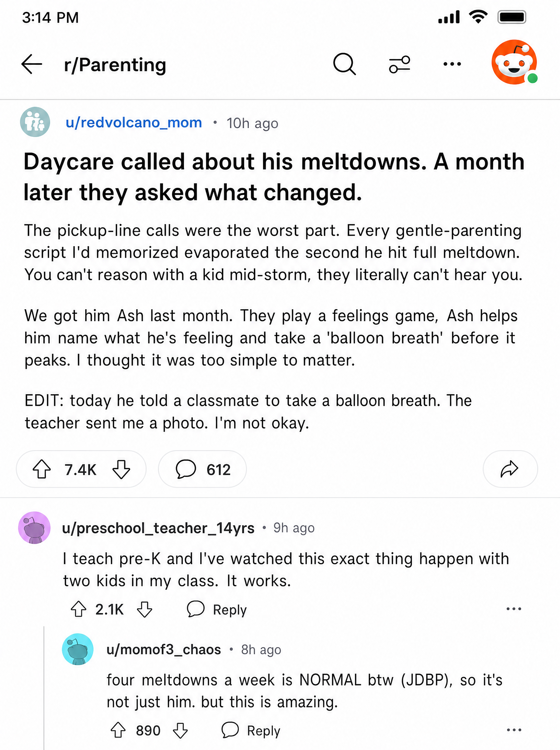Tap the post author's family avatar

[x=35, y=122]
